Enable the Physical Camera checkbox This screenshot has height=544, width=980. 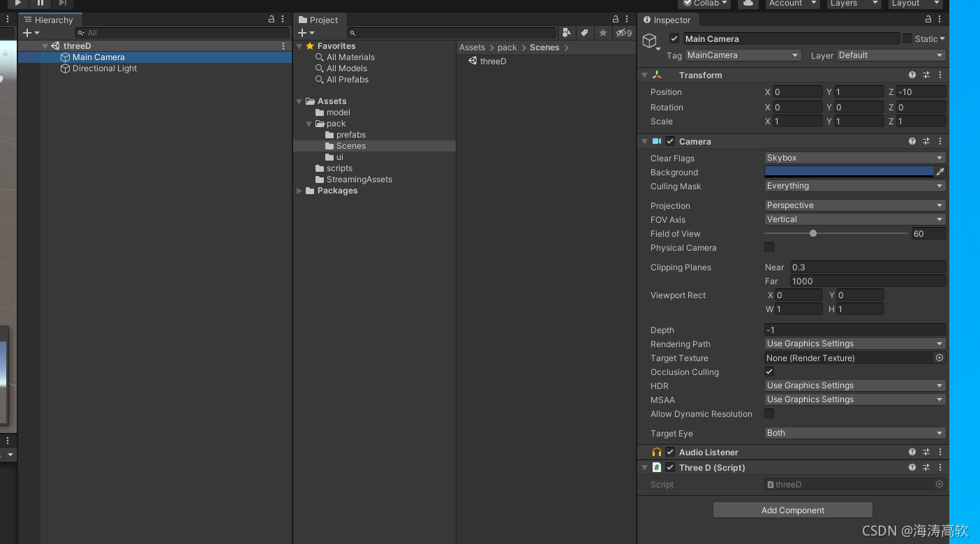coord(769,247)
